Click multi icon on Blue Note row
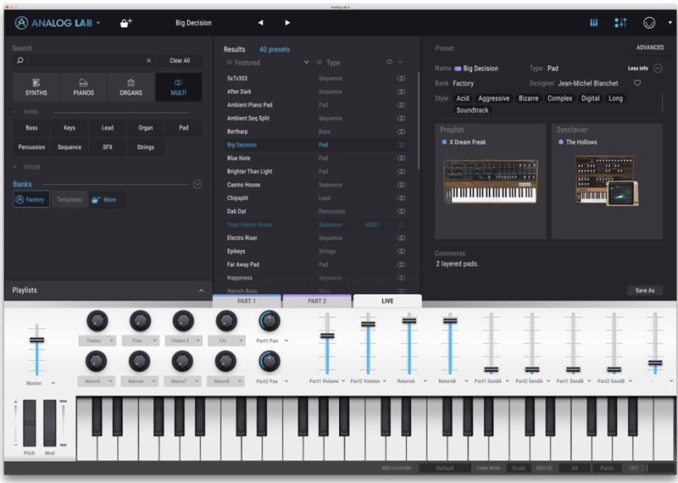 (x=401, y=158)
